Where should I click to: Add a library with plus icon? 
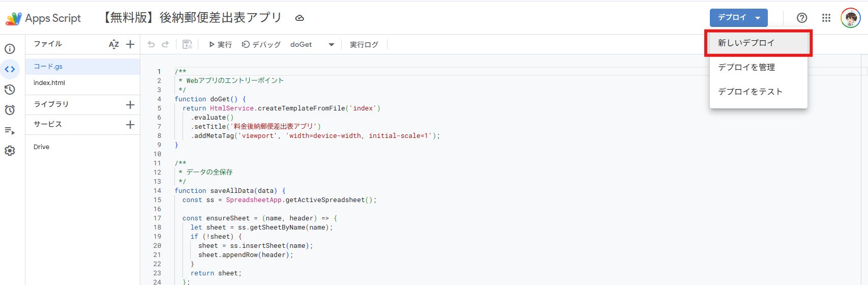(x=130, y=105)
